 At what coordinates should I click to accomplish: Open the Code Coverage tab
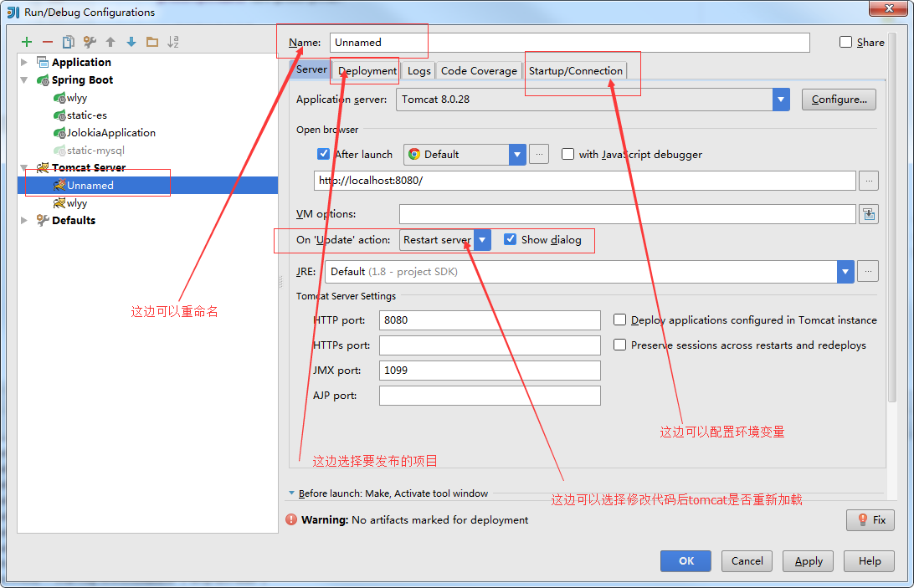tap(479, 70)
